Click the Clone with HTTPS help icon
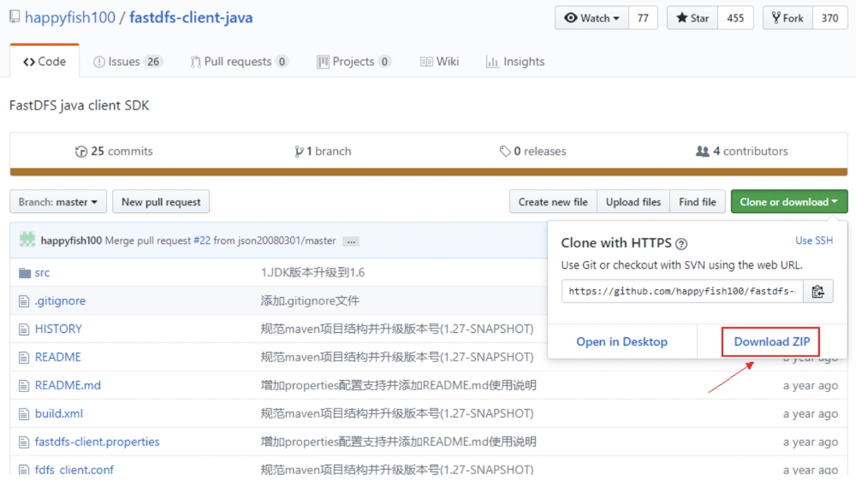 [681, 243]
